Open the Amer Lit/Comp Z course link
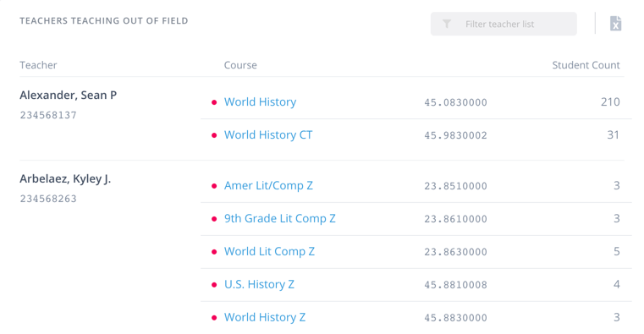Viewport: 644px width, 334px height. pyautogui.click(x=268, y=185)
